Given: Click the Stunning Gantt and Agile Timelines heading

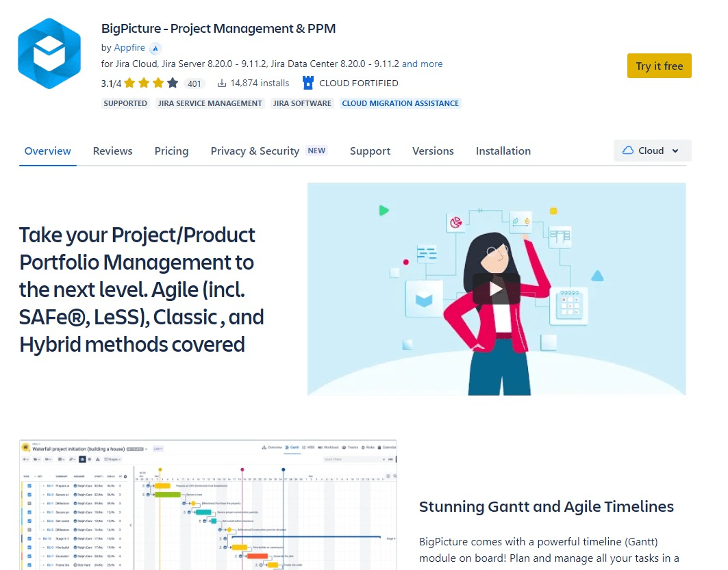Looking at the screenshot, I should click(546, 506).
